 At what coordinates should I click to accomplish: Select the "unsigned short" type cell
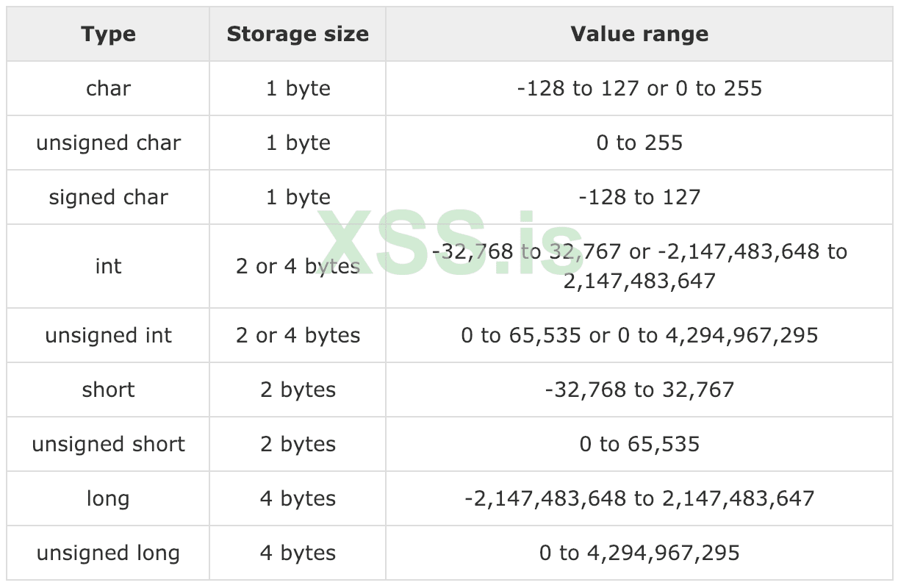109,445
